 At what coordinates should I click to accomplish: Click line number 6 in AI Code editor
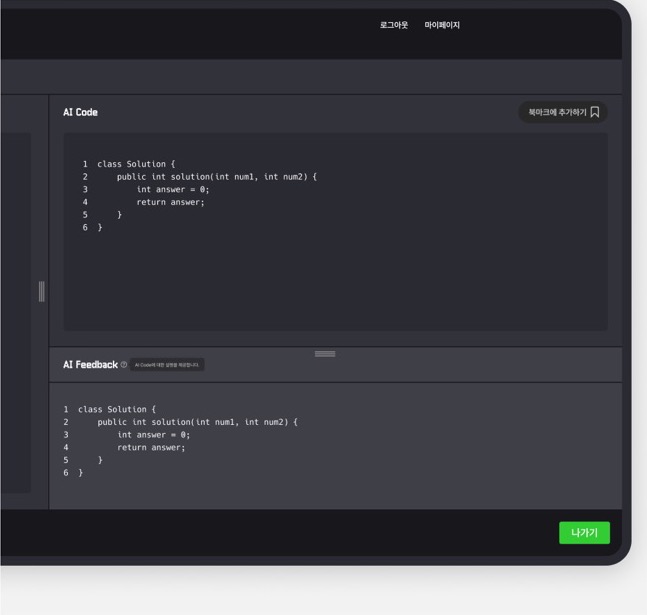(x=85, y=227)
